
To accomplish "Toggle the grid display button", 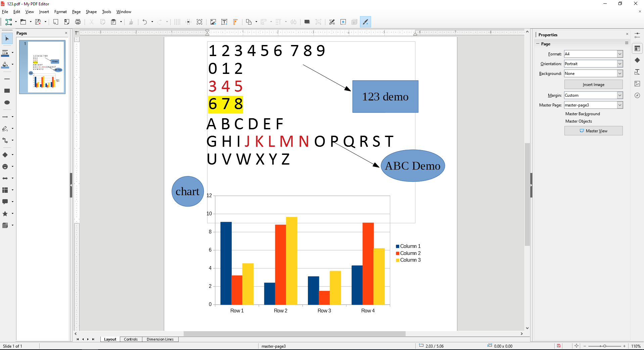I will point(177,22).
